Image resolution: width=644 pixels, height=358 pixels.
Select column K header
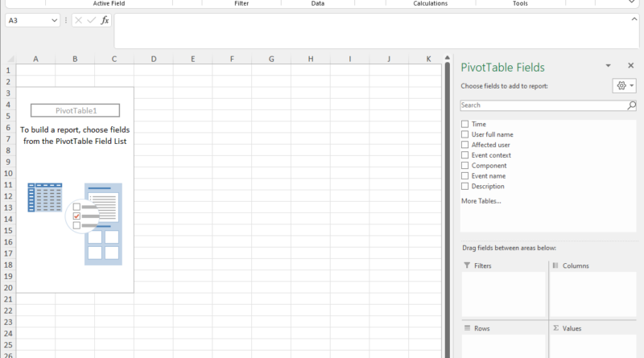click(x=428, y=59)
